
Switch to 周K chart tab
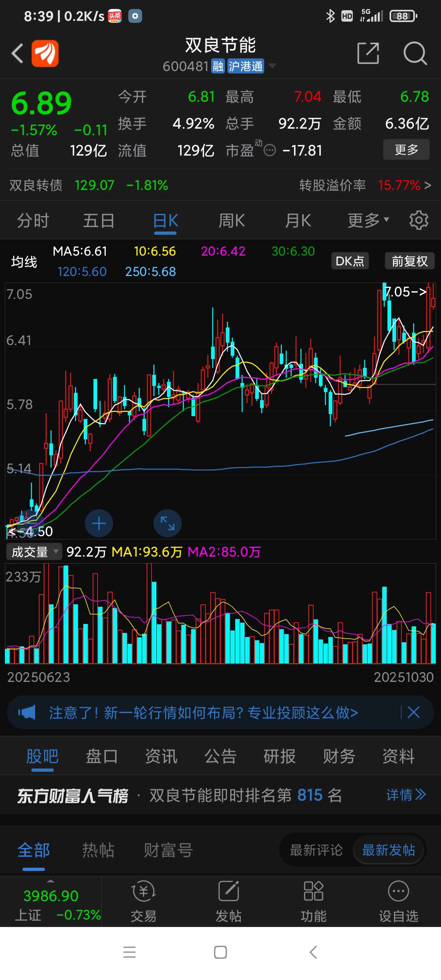232,220
